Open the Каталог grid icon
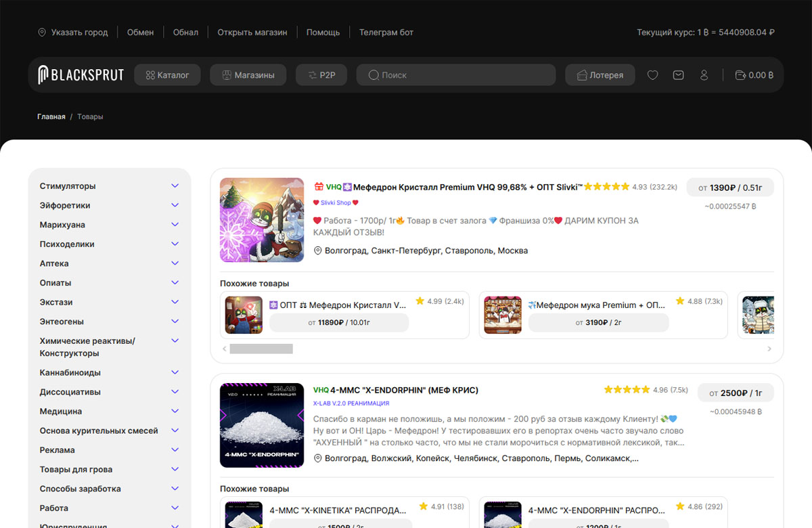The image size is (812, 528). (x=150, y=74)
